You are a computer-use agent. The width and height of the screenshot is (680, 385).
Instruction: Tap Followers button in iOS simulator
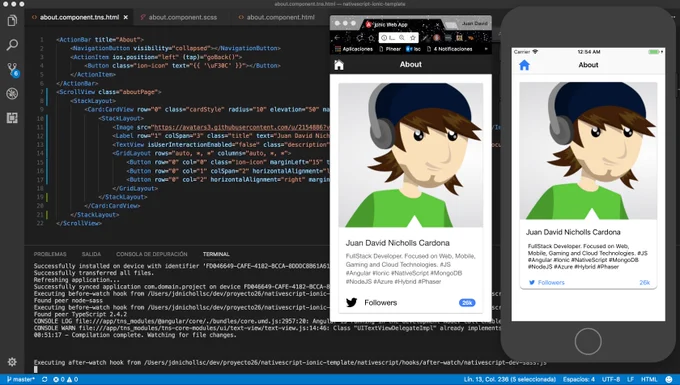[547, 282]
